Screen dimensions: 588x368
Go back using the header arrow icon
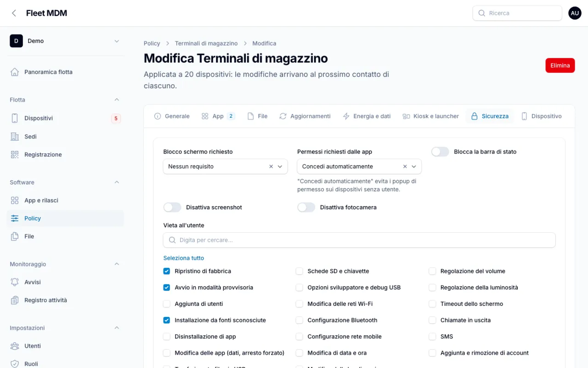[14, 13]
